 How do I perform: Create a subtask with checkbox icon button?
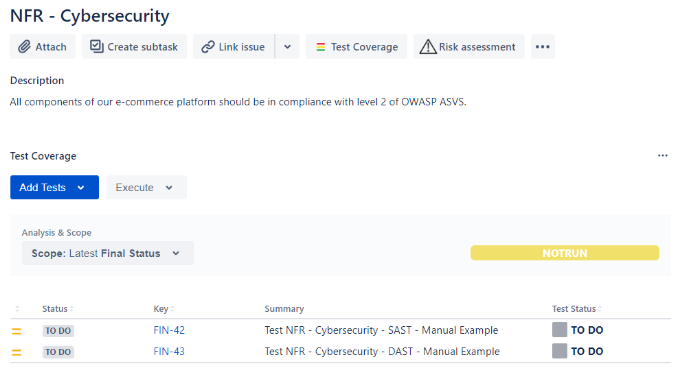click(x=134, y=47)
